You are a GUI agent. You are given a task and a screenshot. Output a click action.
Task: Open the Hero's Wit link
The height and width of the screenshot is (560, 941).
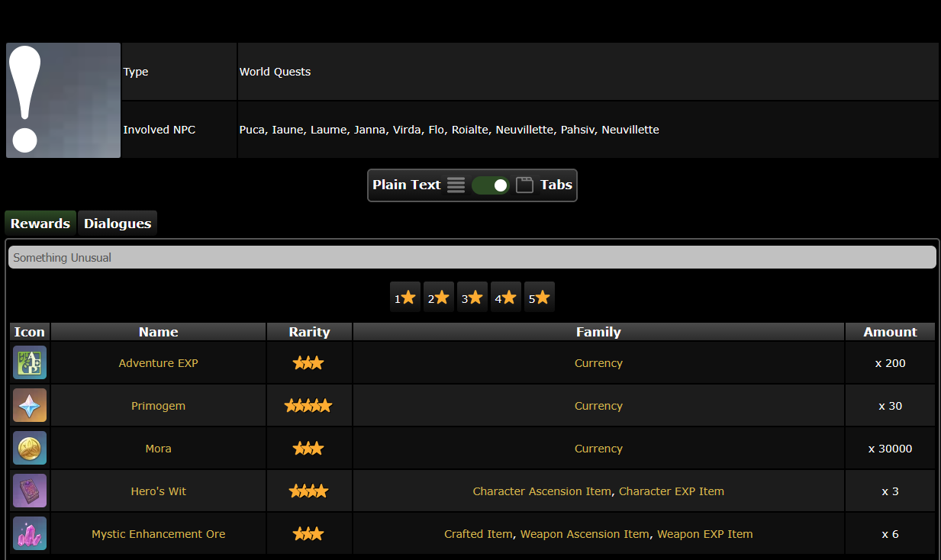click(159, 491)
